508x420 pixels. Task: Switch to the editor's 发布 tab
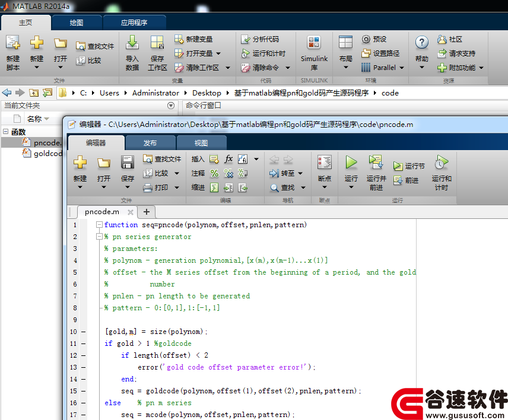[x=150, y=143]
